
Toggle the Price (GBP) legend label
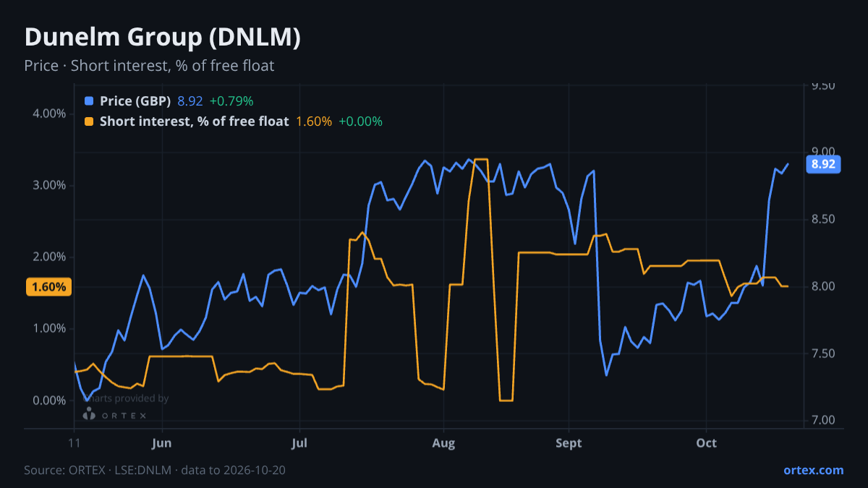[135, 101]
